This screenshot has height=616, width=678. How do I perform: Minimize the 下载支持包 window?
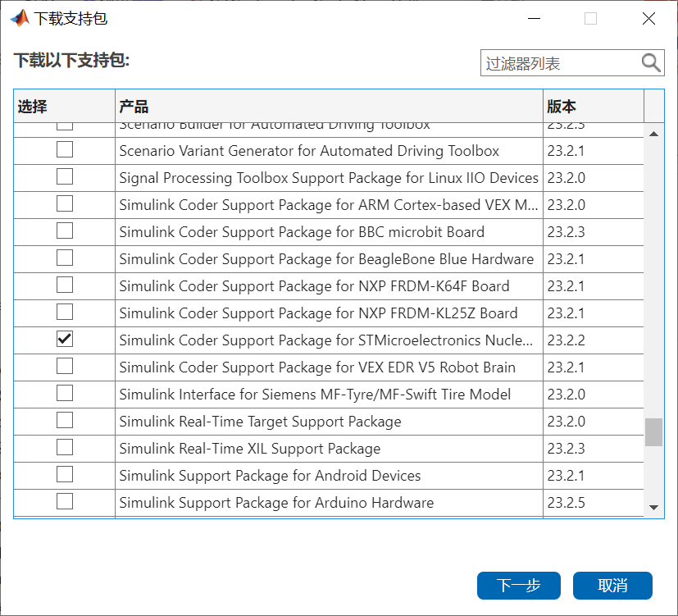(x=534, y=19)
